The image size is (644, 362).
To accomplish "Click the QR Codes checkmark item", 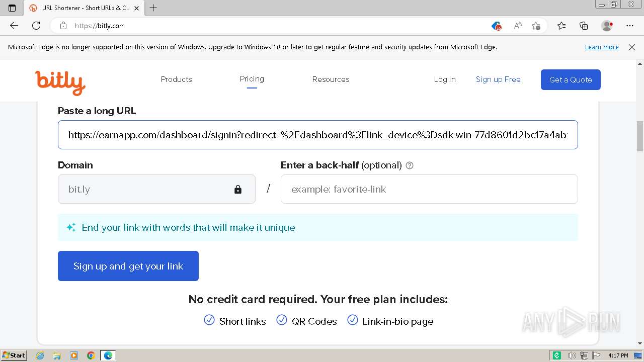I will 307,321.
